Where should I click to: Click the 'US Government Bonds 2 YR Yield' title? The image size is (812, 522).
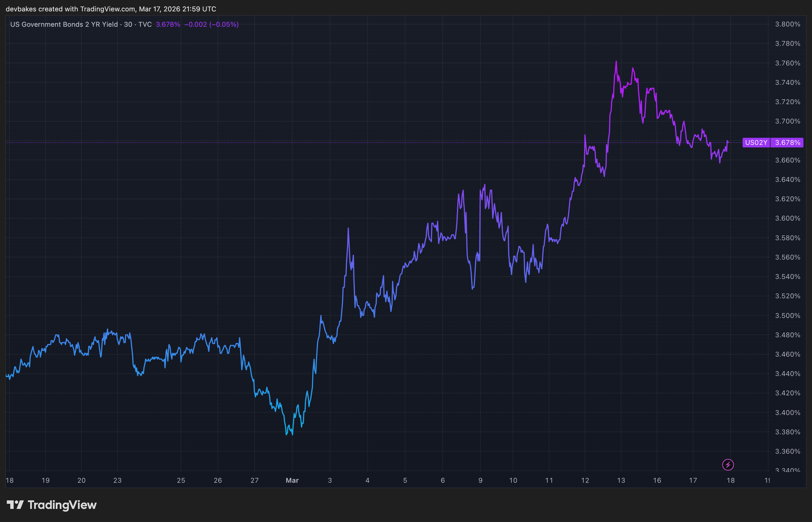(x=64, y=24)
